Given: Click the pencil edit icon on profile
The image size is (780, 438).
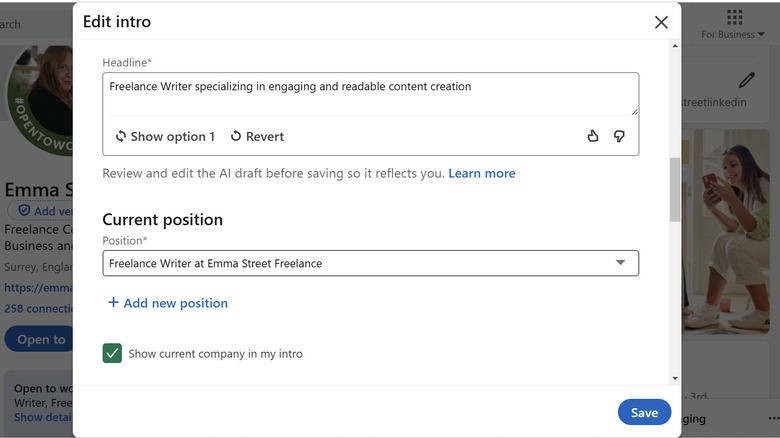Looking at the screenshot, I should (x=746, y=79).
